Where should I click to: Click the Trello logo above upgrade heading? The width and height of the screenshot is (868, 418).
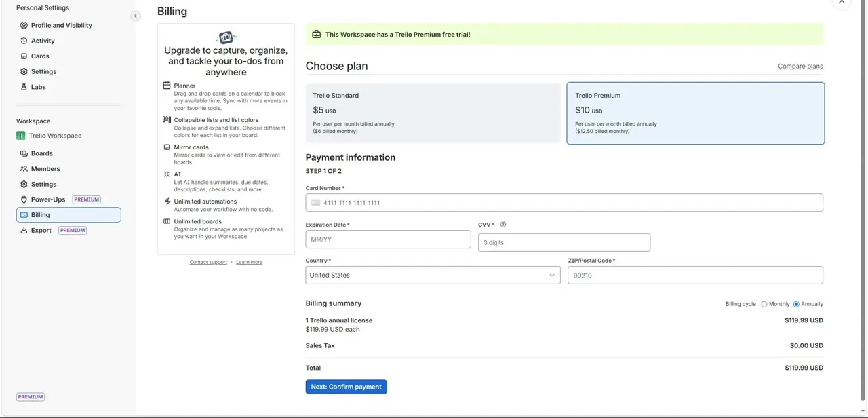coord(226,37)
